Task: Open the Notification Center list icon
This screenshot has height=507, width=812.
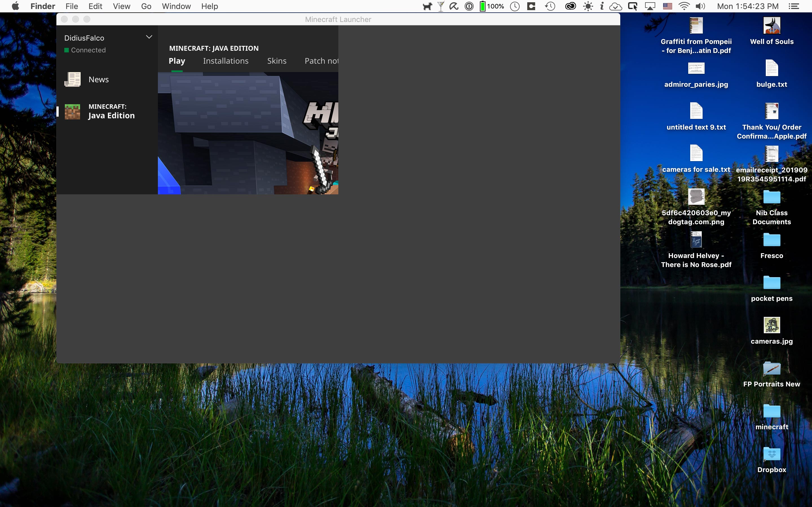Action: click(x=794, y=6)
